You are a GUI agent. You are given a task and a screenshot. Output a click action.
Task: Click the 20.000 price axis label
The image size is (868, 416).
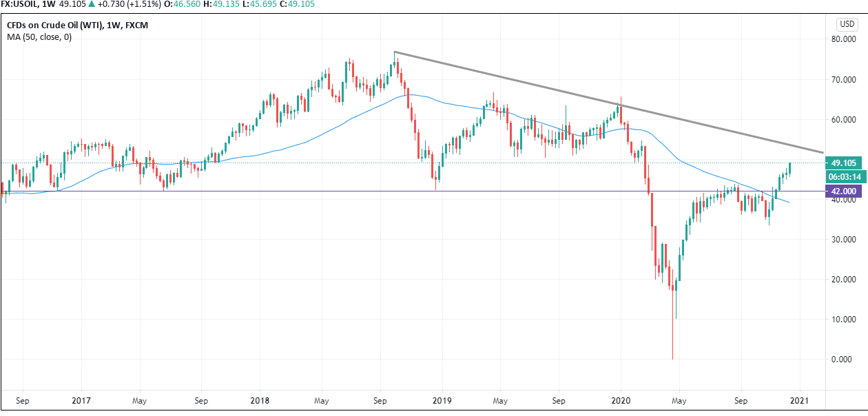843,280
